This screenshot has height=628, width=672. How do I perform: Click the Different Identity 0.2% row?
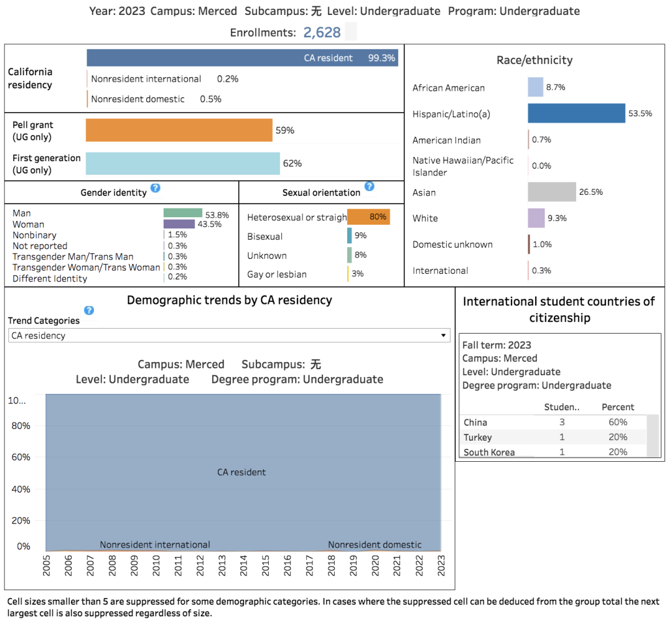tap(100, 278)
